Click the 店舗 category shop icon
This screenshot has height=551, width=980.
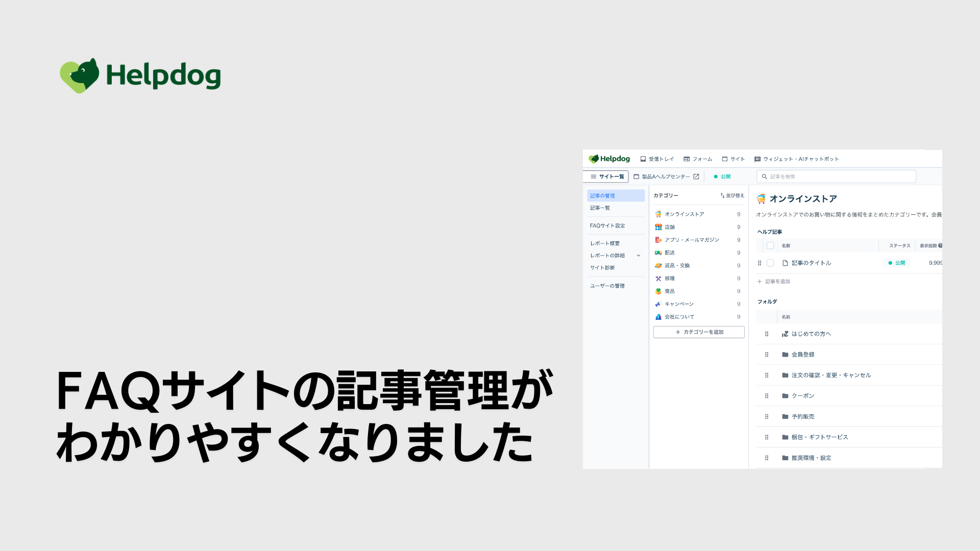point(658,227)
